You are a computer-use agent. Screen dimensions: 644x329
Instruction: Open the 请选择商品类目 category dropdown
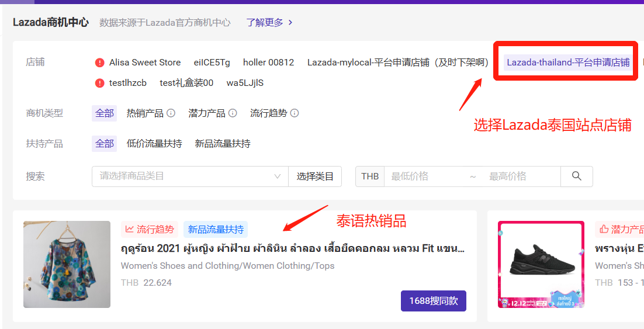[x=189, y=176]
